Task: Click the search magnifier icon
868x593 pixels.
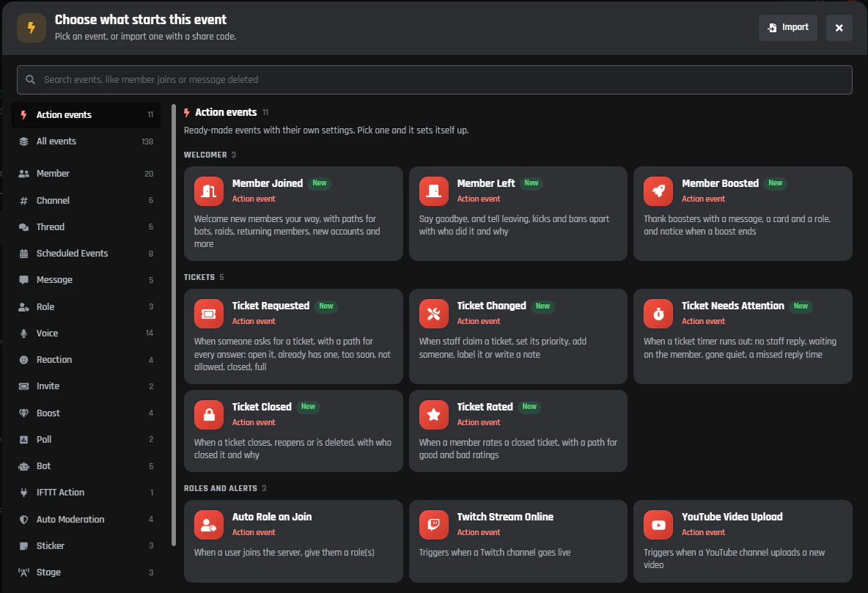Action: [x=31, y=80]
